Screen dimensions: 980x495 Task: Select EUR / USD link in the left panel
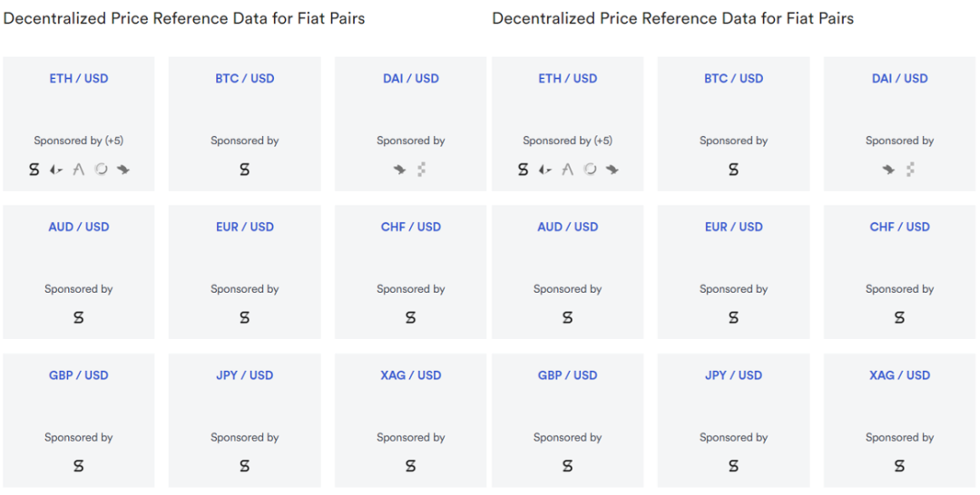coord(244,227)
